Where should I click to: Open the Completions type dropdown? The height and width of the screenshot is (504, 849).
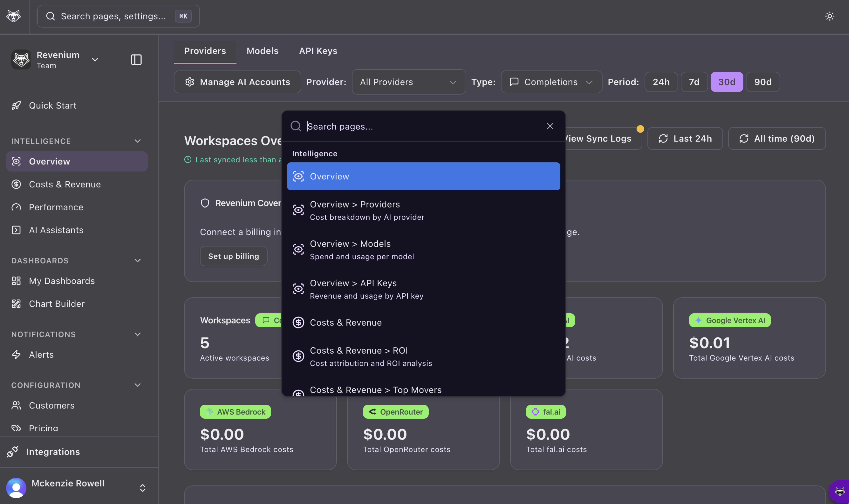[551, 82]
